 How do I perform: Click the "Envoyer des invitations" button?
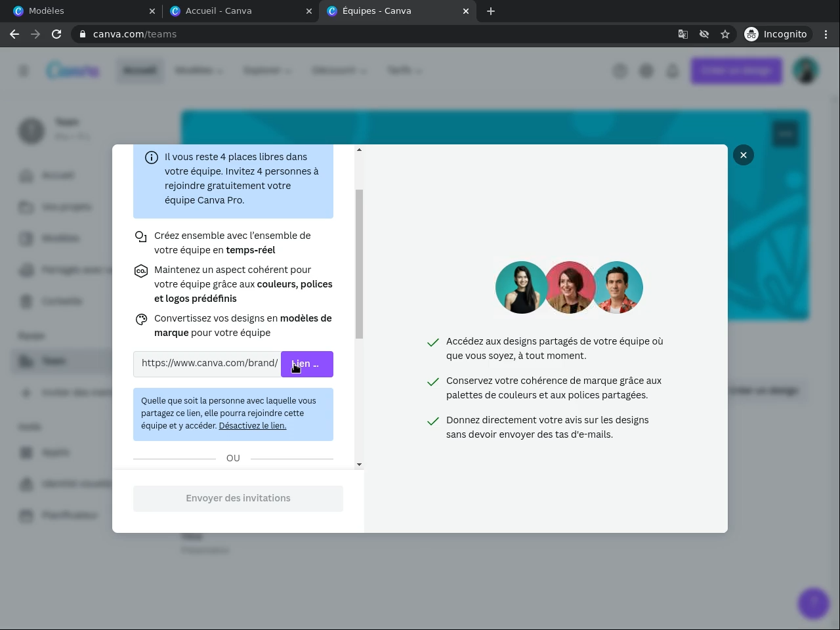pos(238,499)
